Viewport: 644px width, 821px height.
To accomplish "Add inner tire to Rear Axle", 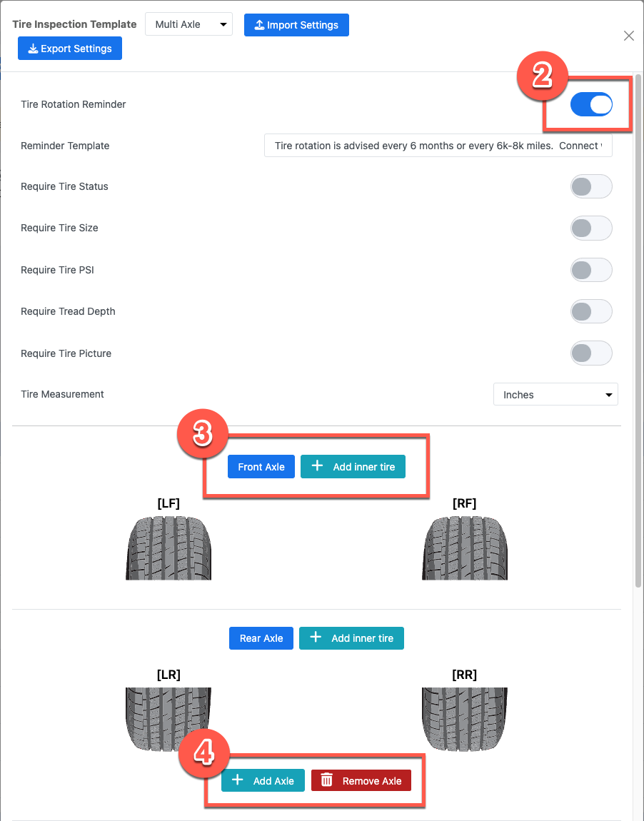I will click(351, 638).
